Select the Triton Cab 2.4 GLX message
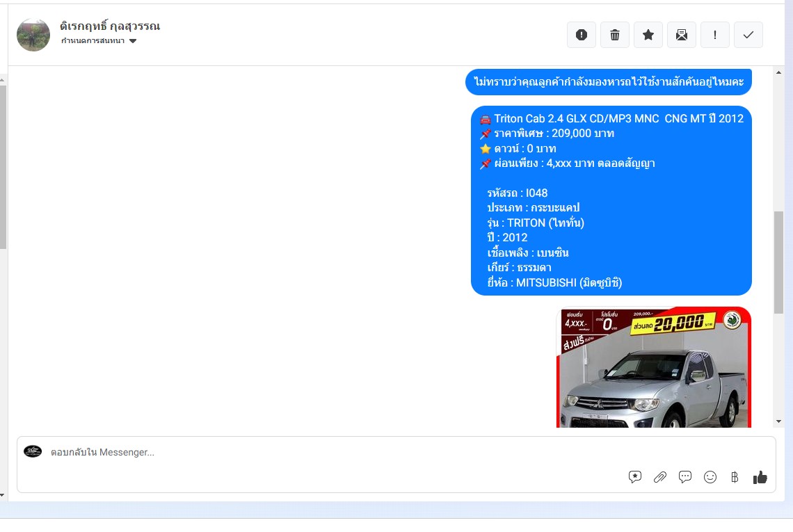Image resolution: width=793 pixels, height=532 pixels. pyautogui.click(x=611, y=200)
